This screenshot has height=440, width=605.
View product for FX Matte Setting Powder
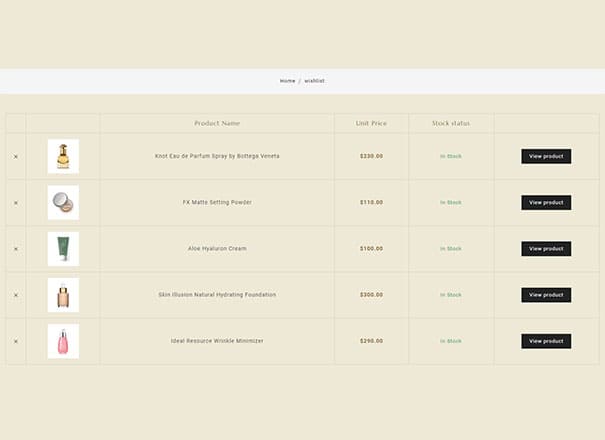[546, 203]
